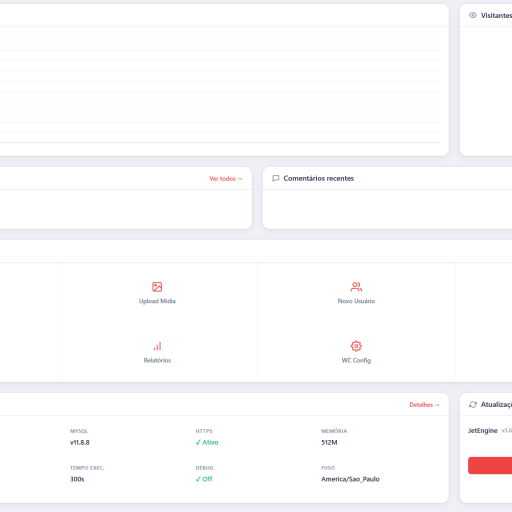Click the Atualizações refresh icon
Screen dimensions: 512x512
coord(473,404)
